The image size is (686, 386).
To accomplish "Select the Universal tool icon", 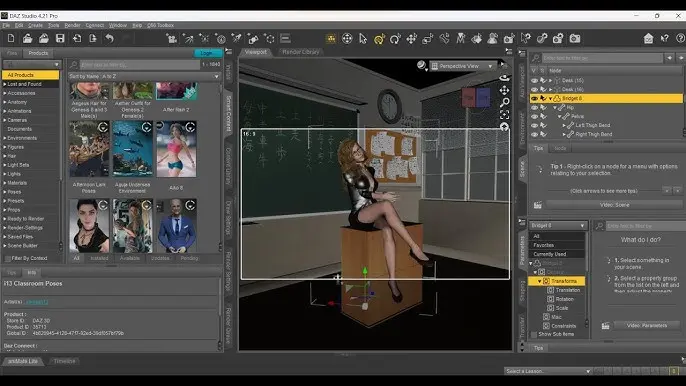I will click(379, 39).
